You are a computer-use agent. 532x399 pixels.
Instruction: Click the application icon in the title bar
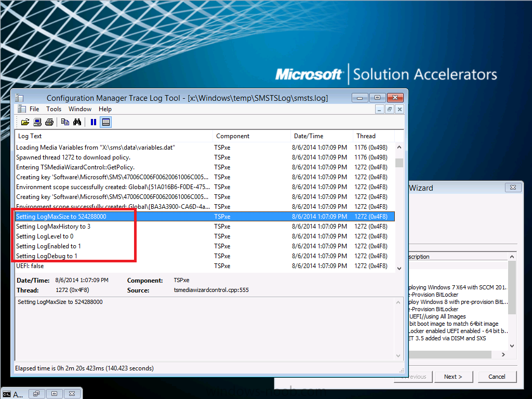click(19, 98)
